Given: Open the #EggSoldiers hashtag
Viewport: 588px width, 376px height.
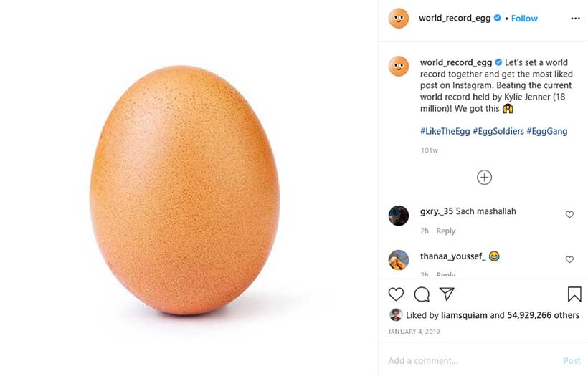Looking at the screenshot, I should pos(498,131).
